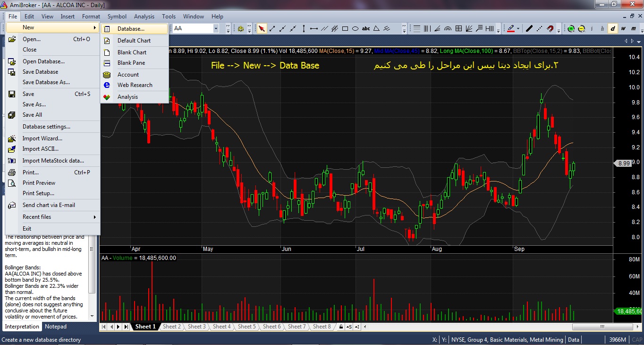Switch to weekly interval 'w' button
Screen dimensions: 644x345
pyautogui.click(x=623, y=28)
